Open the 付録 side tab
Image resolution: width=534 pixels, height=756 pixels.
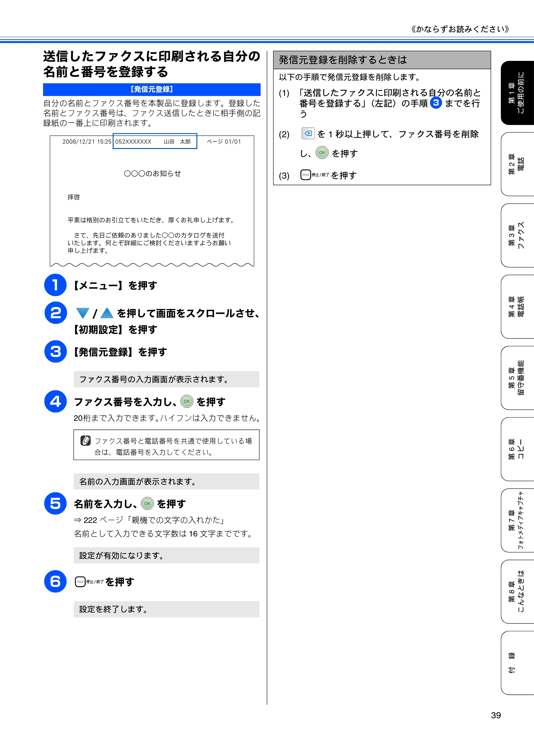click(517, 663)
